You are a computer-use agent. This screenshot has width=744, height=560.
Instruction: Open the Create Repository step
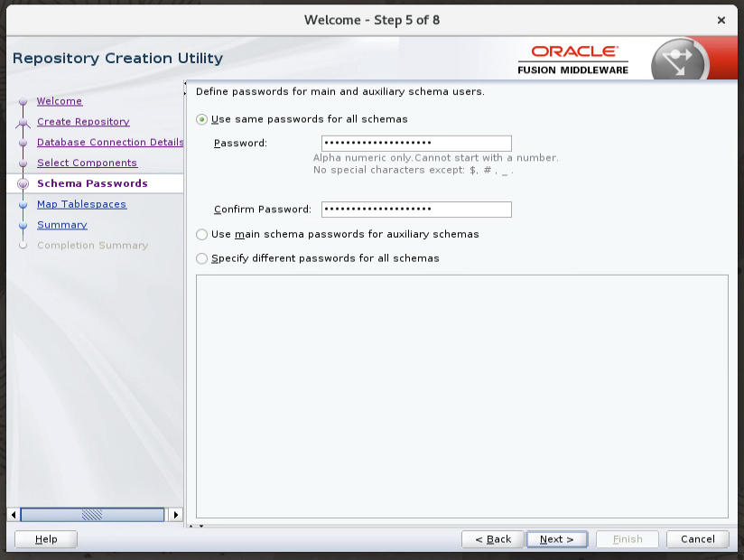tap(83, 122)
